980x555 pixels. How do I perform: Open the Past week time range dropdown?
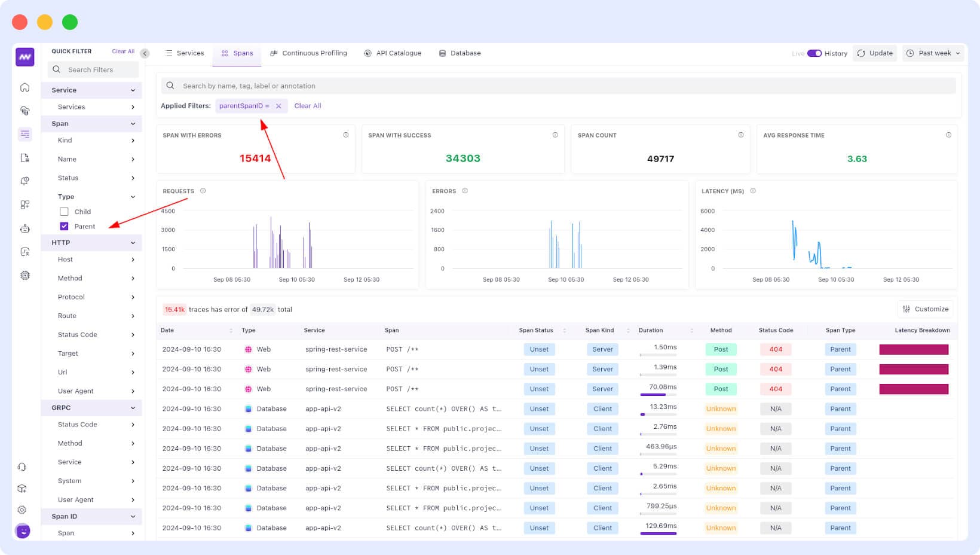click(x=935, y=53)
